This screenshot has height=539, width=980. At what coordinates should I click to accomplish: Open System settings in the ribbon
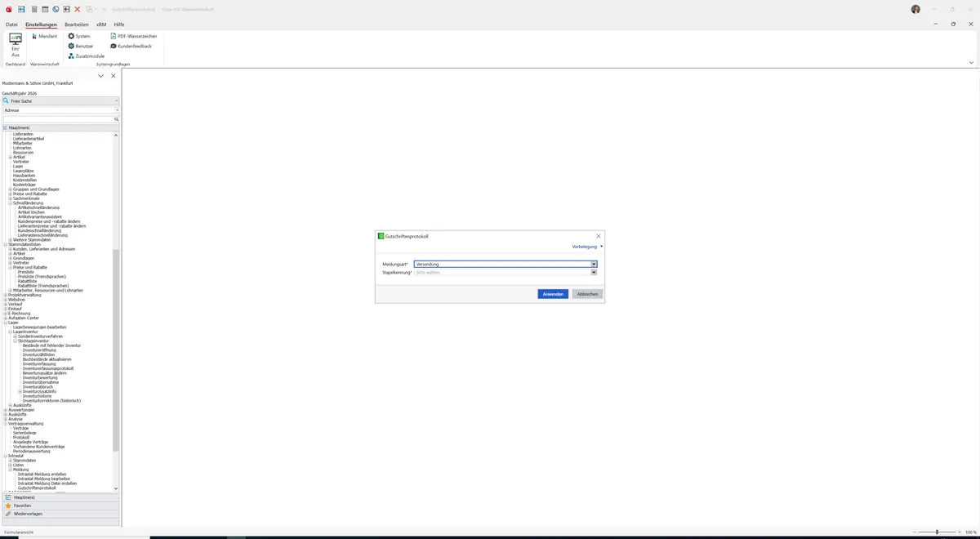pos(79,37)
